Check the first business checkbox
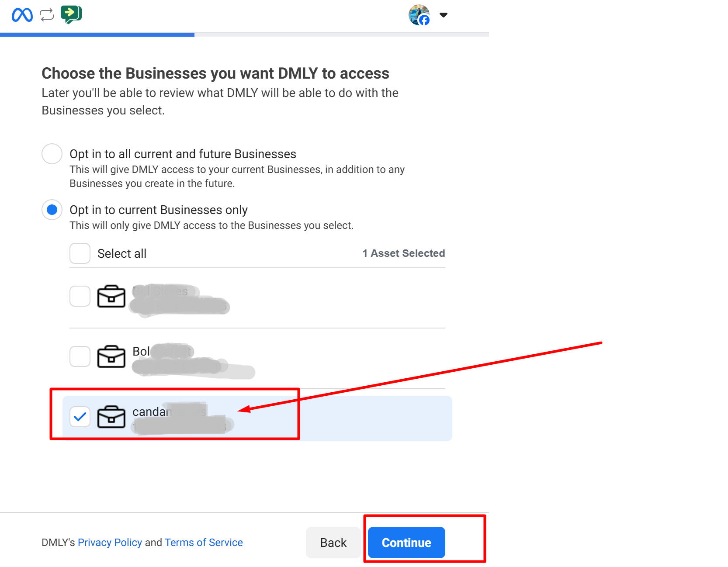 point(80,296)
